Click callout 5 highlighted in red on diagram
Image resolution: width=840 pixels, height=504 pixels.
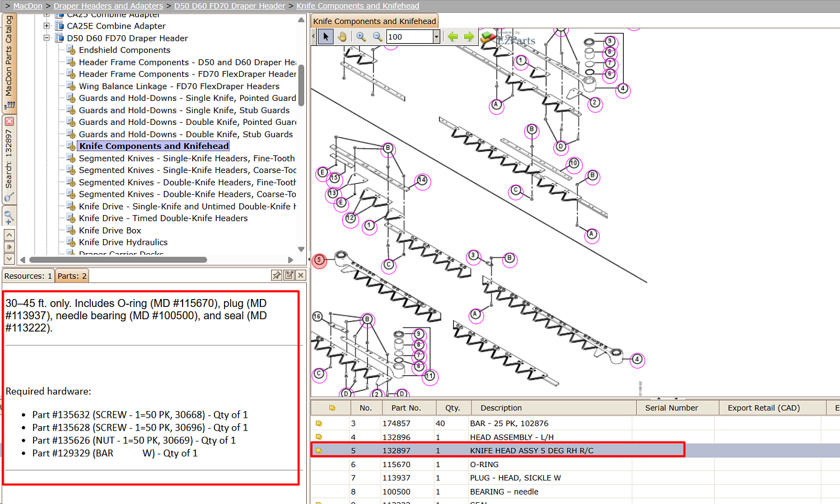pyautogui.click(x=319, y=260)
